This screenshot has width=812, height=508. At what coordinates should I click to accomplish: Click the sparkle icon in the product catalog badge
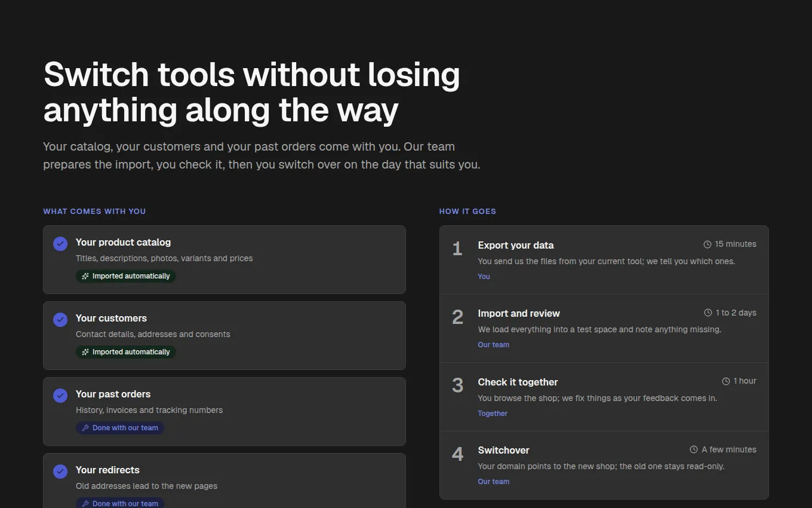[x=85, y=276]
